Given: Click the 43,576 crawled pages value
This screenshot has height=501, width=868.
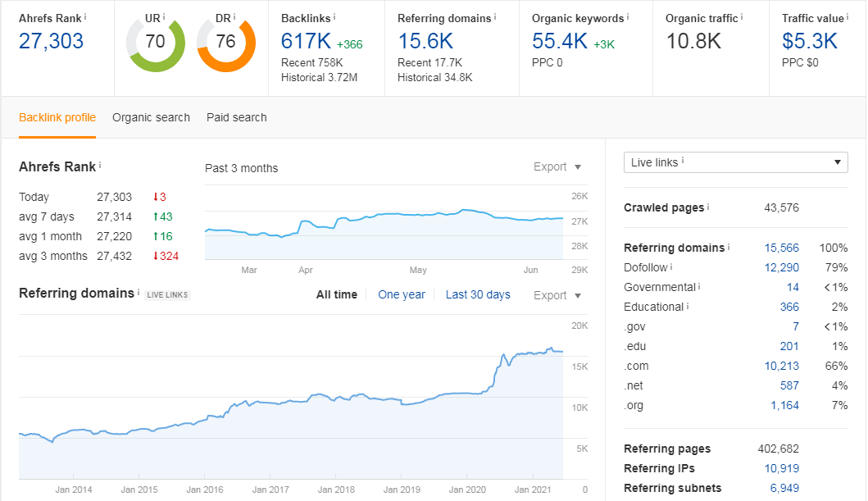Looking at the screenshot, I should point(782,207).
